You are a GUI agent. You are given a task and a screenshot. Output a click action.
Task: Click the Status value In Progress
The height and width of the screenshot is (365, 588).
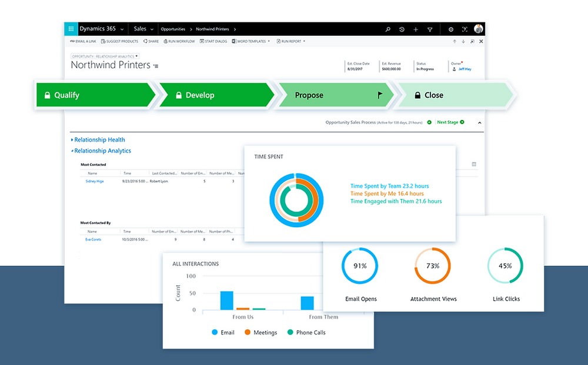click(425, 69)
